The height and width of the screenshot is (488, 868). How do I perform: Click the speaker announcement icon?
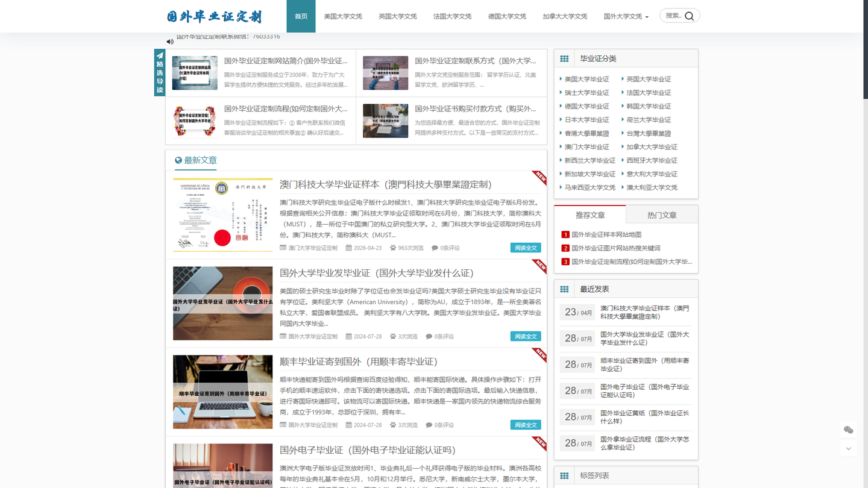click(170, 42)
